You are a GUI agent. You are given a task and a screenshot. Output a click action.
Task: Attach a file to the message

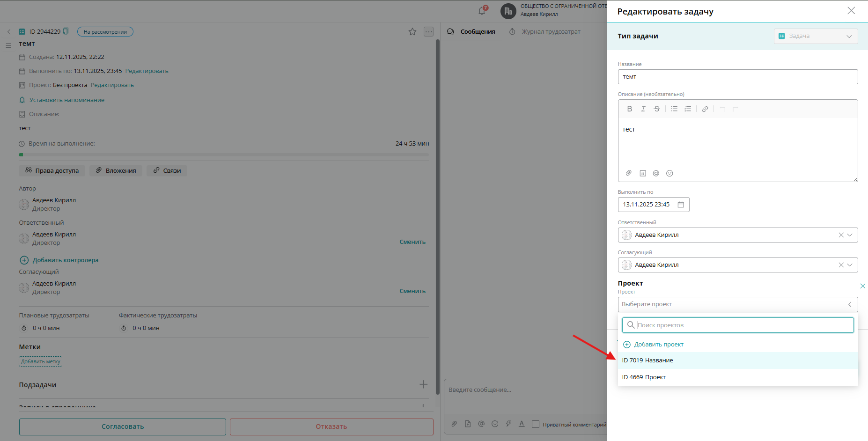click(454, 424)
